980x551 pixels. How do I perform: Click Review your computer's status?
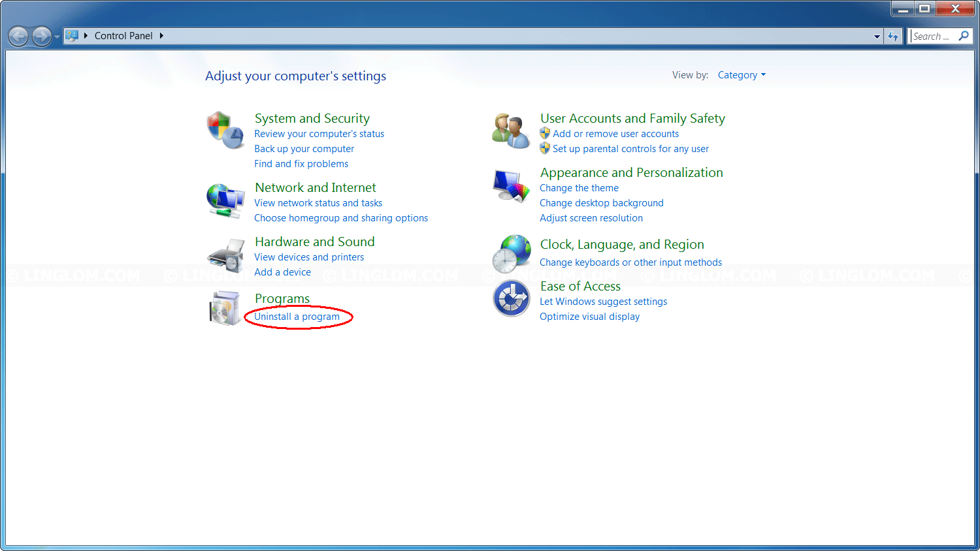tap(319, 134)
